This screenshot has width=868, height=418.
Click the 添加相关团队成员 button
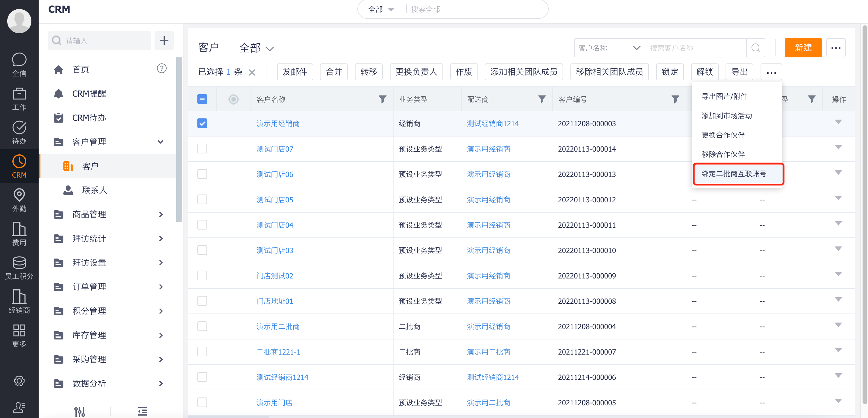(524, 72)
